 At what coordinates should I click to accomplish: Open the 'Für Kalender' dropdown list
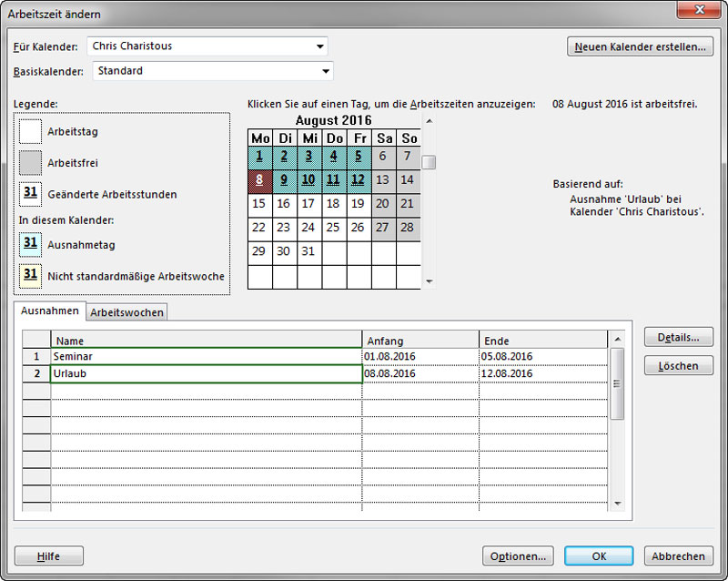[319, 46]
